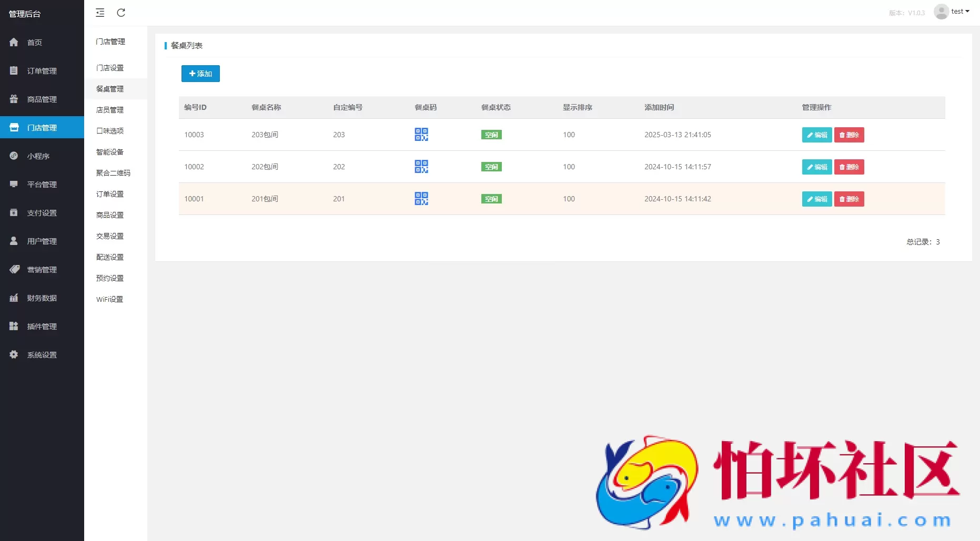The image size is (980, 541).
Task: Delete table 10001 with 删除 button
Action: click(849, 199)
